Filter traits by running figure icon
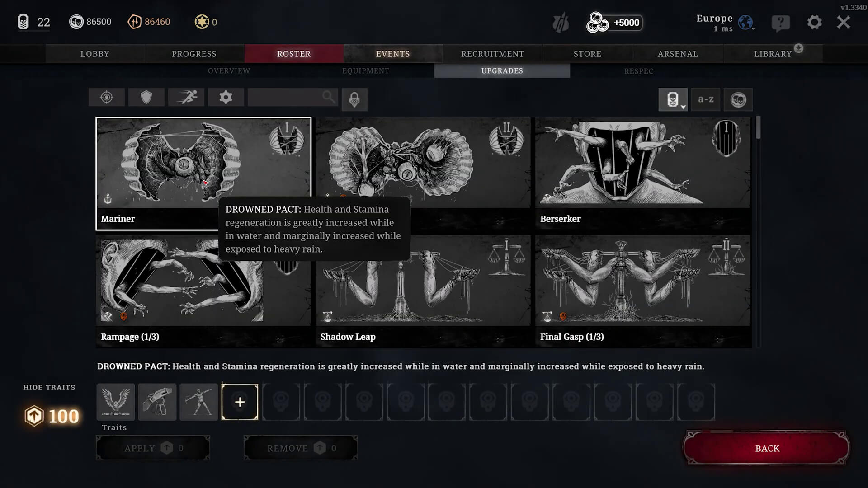 click(186, 97)
